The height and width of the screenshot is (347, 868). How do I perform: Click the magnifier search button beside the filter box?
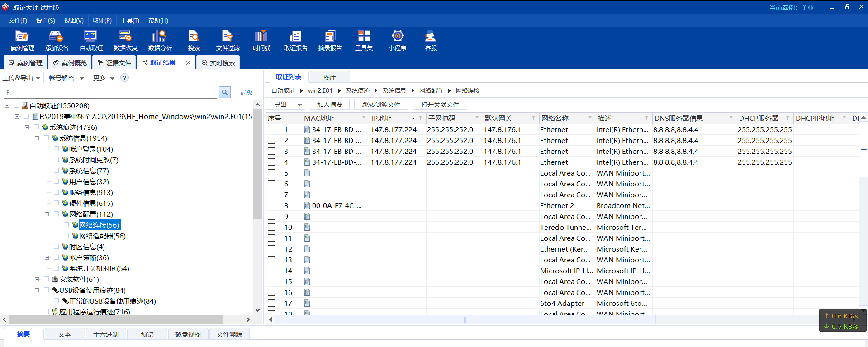(225, 92)
